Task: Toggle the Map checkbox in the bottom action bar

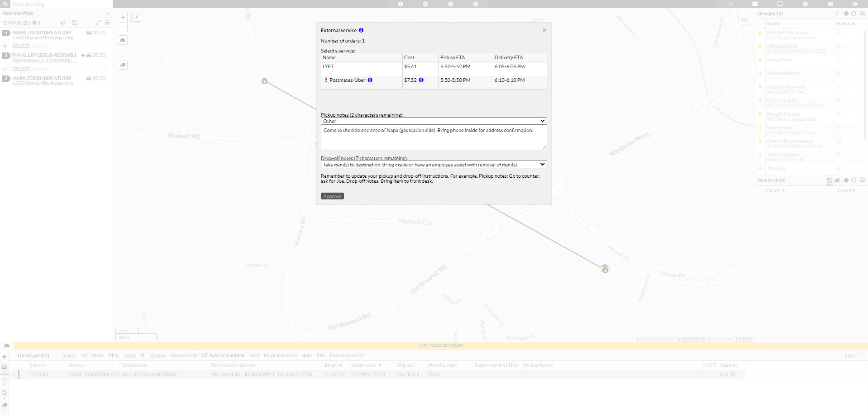Action: pyautogui.click(x=142, y=355)
